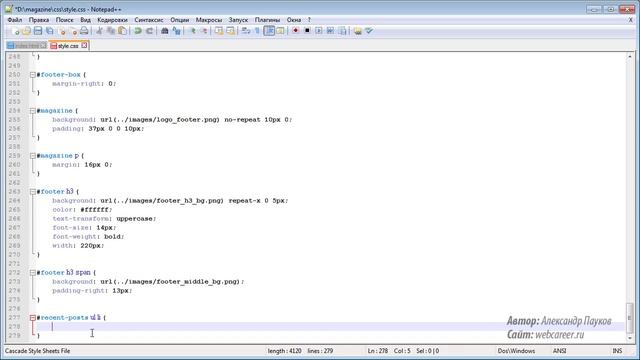Collapse the #footer h3 span fold
This screenshot has height=360, width=640.
click(x=33, y=272)
